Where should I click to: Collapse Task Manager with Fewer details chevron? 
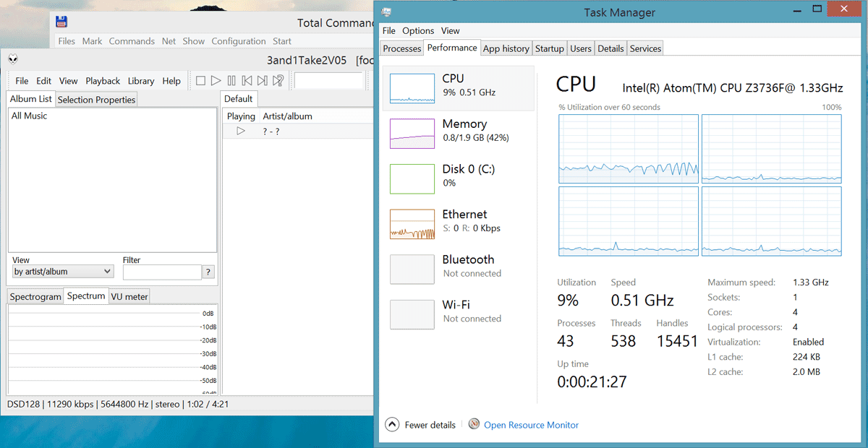[391, 425]
